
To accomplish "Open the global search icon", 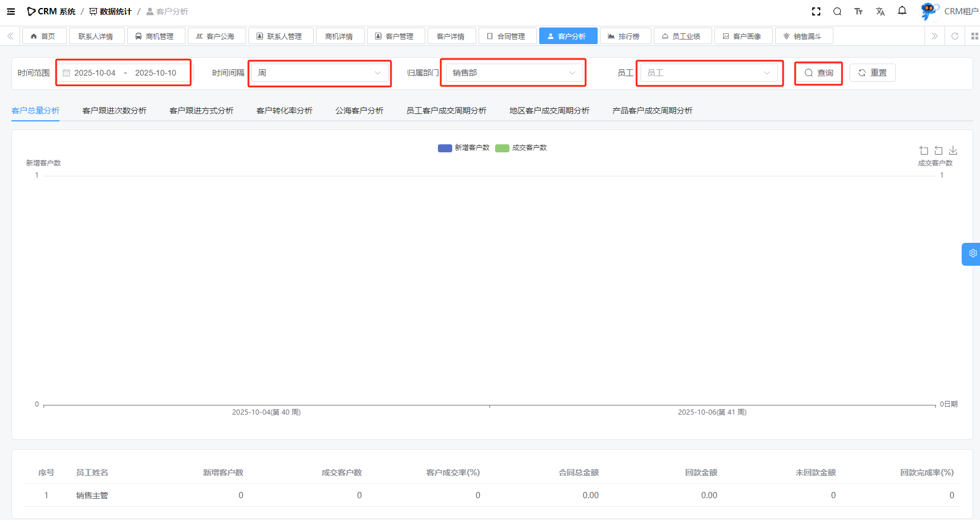I will click(x=837, y=11).
